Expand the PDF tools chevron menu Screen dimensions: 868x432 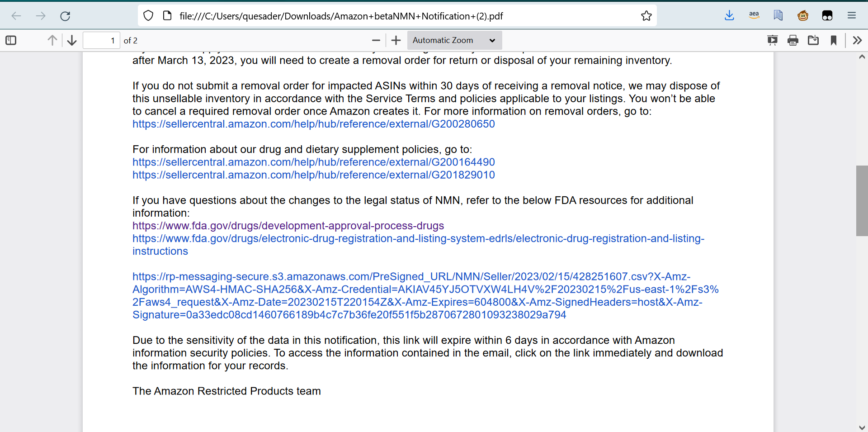click(x=857, y=40)
